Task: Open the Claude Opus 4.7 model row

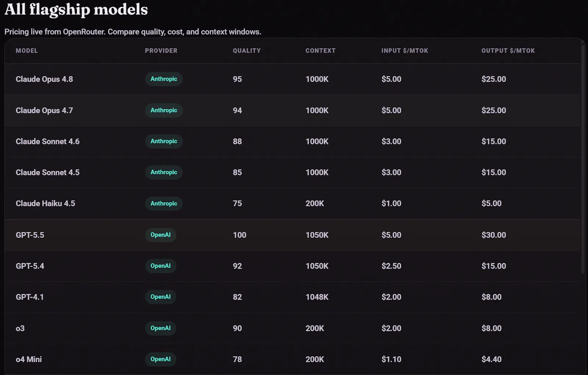Action: pos(293,110)
